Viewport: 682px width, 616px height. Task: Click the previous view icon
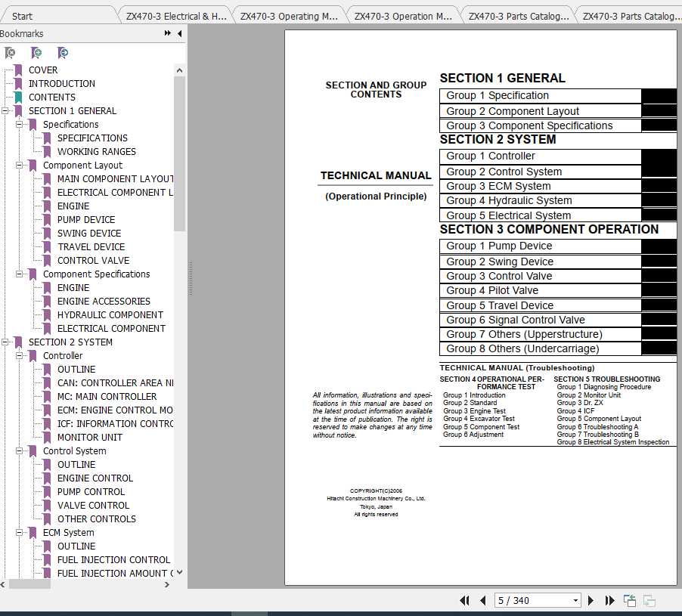[x=629, y=599]
